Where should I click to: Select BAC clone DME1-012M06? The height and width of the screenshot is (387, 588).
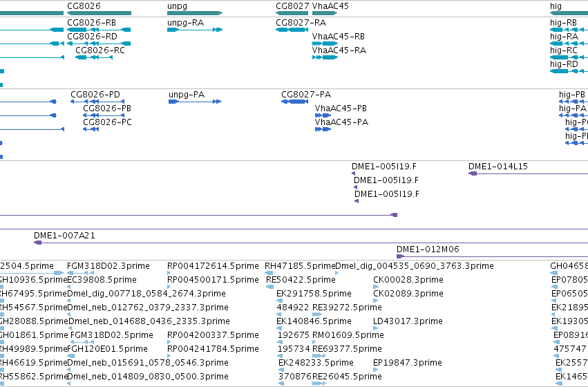tap(428, 249)
